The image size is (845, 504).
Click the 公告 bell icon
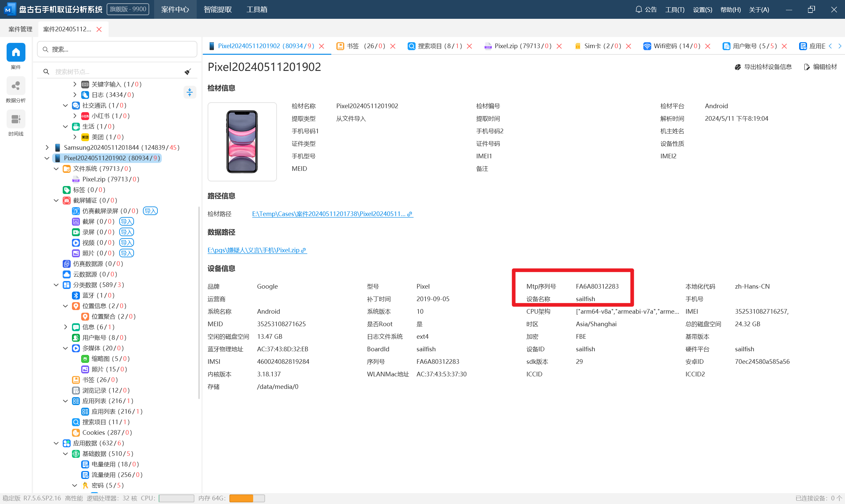(x=639, y=9)
